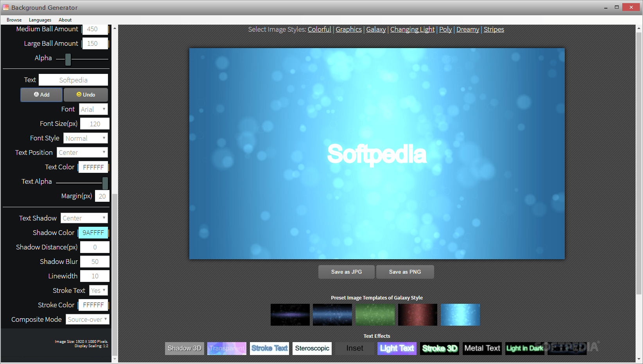Screen dimensions: 643x364
Task: Select the Galaxy image style
Action: (x=376, y=29)
